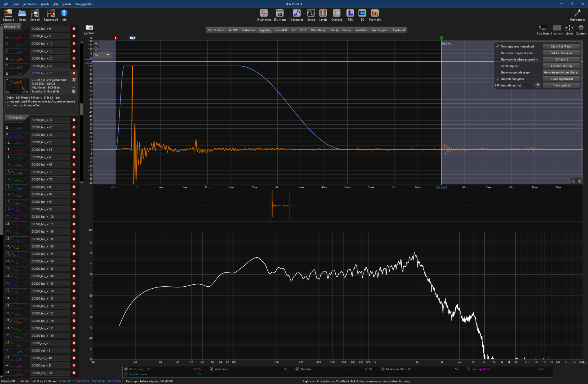The height and width of the screenshot is (384, 588).
Task: Open IR windows settings
Action: click(x=264, y=15)
